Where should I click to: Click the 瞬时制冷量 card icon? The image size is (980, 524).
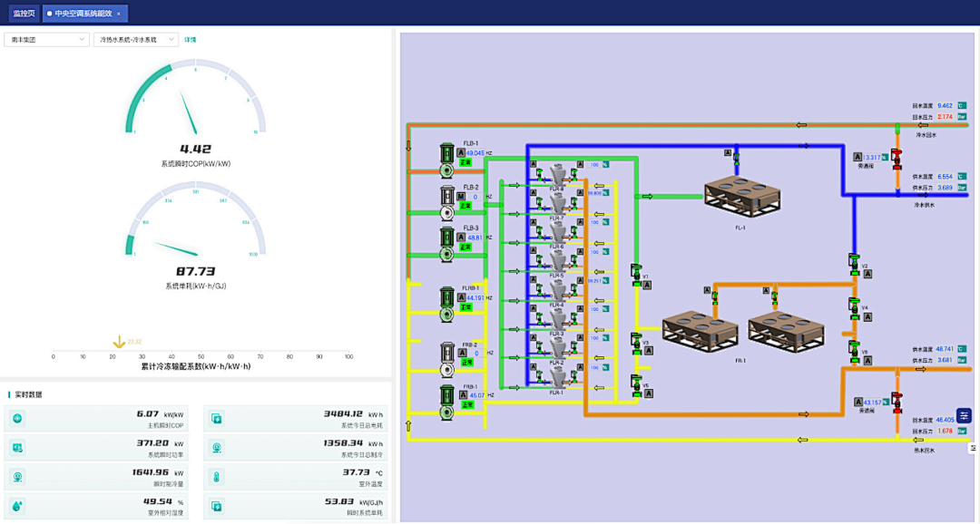17,477
